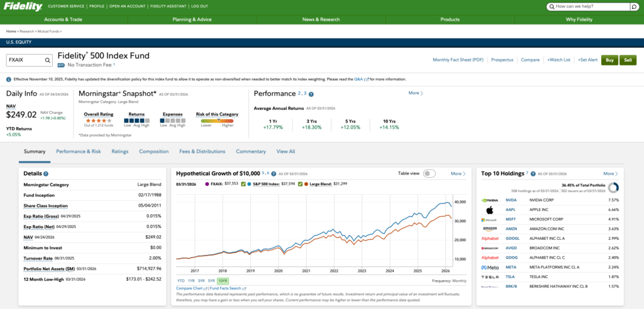Open the Monthly Fact Sheet (PDF) link

458,60
